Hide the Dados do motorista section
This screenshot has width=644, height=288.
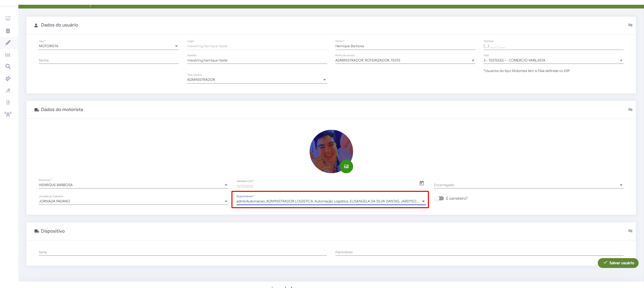coord(630,110)
